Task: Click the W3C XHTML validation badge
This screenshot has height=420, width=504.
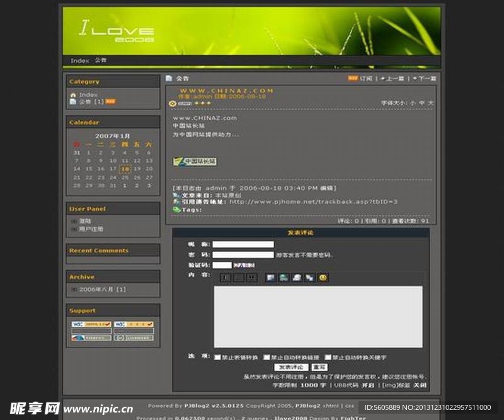Action: (91, 324)
